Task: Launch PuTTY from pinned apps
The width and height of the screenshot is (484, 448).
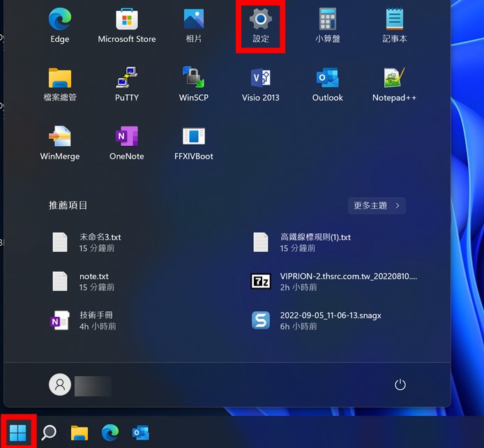Action: pos(126,84)
